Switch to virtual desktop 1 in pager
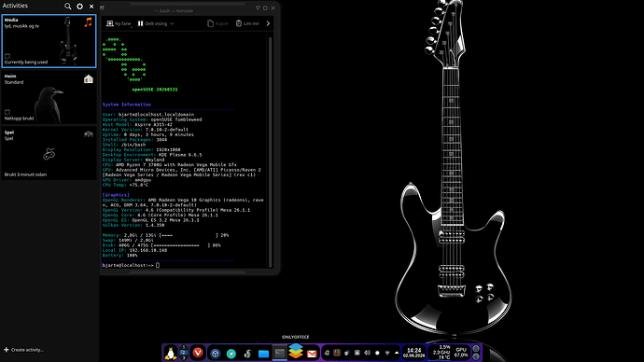 (184, 347)
